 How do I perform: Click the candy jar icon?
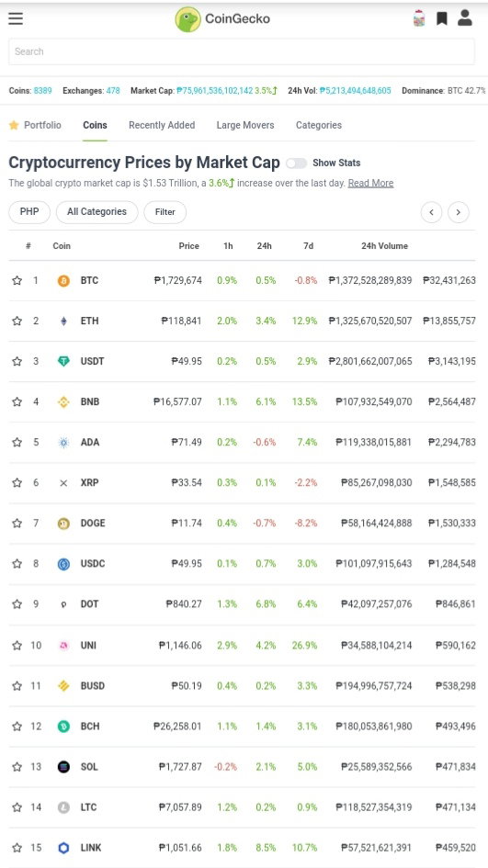(419, 18)
